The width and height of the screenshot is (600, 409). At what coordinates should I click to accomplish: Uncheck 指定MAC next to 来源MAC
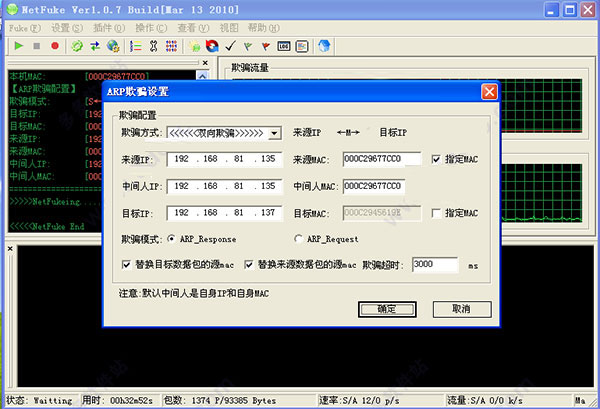point(436,159)
